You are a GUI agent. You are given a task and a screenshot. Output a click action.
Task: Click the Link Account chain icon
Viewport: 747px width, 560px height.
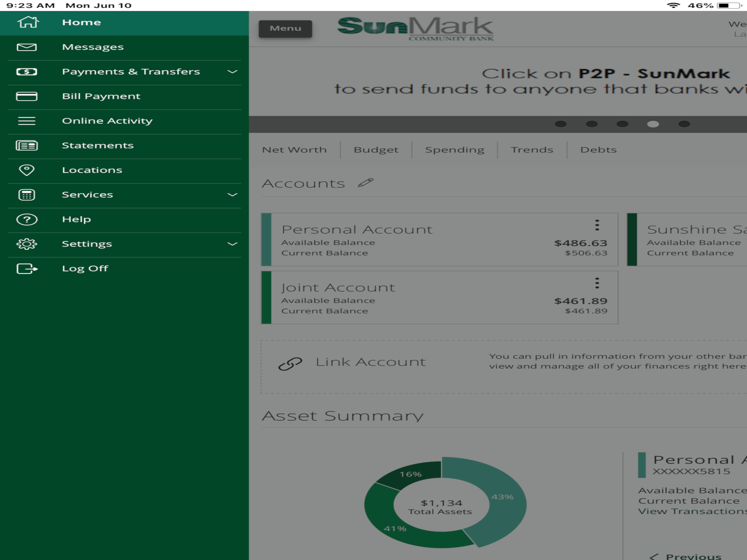click(x=290, y=364)
